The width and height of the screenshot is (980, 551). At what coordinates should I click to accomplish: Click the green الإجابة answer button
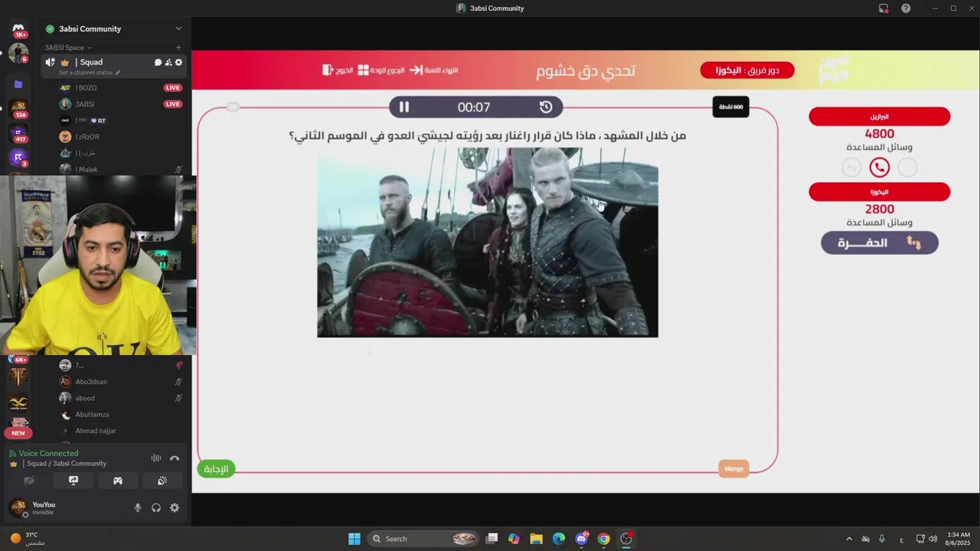(x=216, y=469)
